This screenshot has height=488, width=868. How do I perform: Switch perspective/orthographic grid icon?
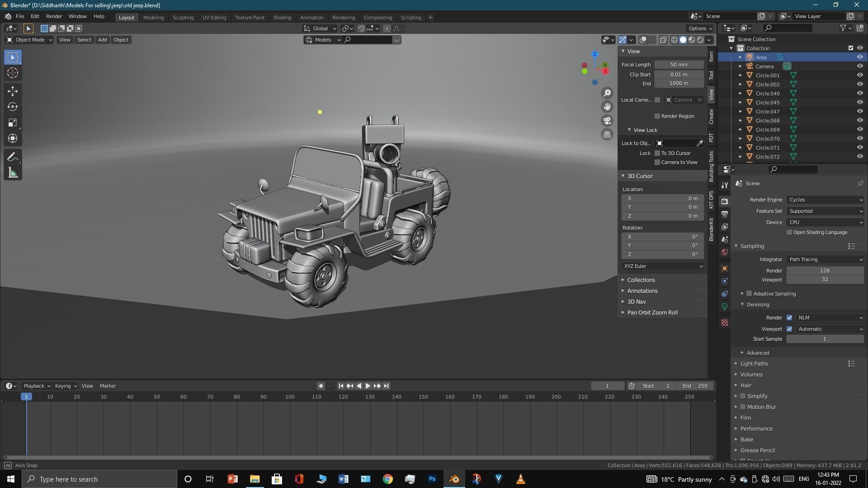(x=607, y=134)
